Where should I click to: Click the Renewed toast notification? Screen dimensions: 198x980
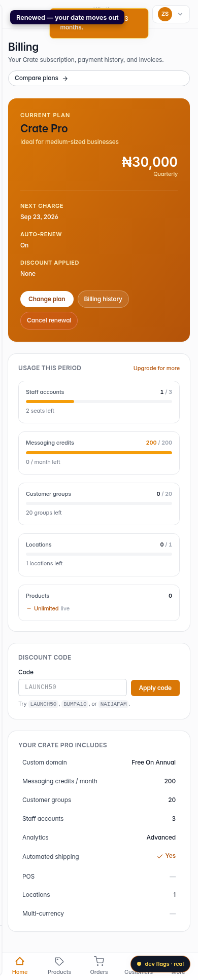pos(67,17)
